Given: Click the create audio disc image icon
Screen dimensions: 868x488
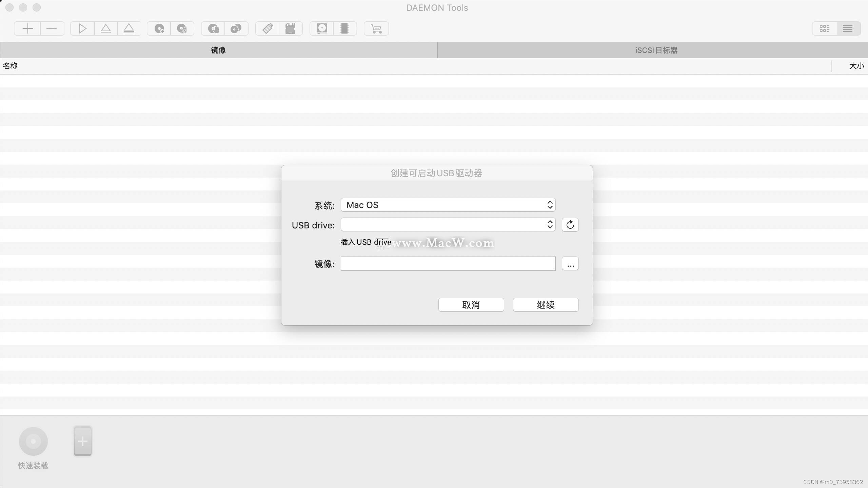Looking at the screenshot, I should [x=182, y=28].
